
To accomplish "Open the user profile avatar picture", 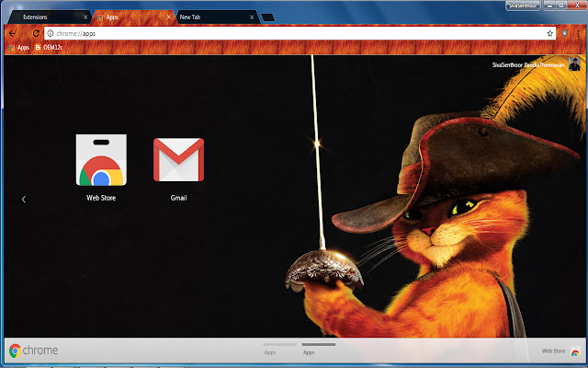I will (x=574, y=64).
